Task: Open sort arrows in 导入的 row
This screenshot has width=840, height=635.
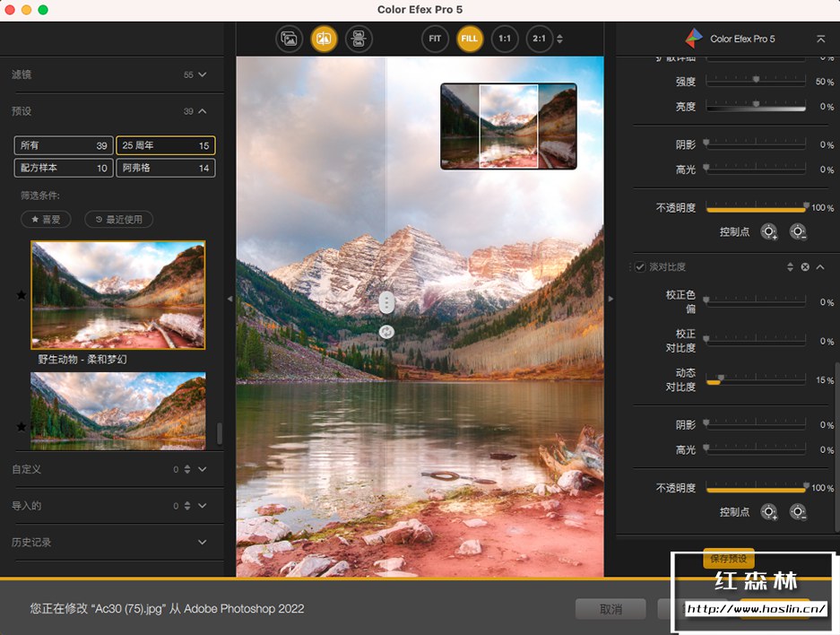Action: [187, 505]
